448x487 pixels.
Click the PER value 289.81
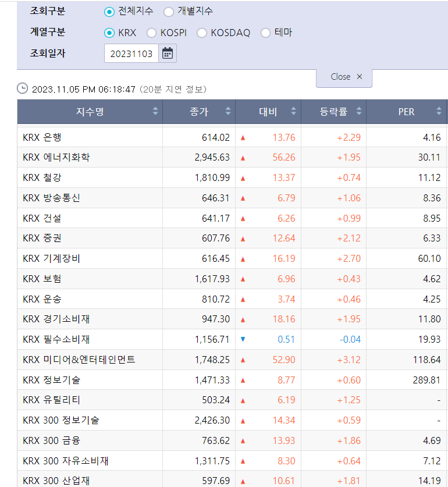[x=426, y=380]
